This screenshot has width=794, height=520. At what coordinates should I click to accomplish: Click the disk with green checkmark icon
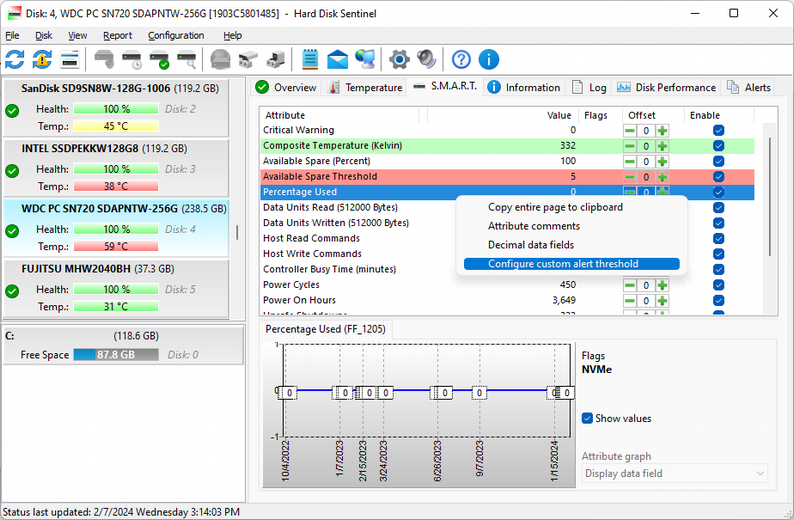(x=160, y=59)
